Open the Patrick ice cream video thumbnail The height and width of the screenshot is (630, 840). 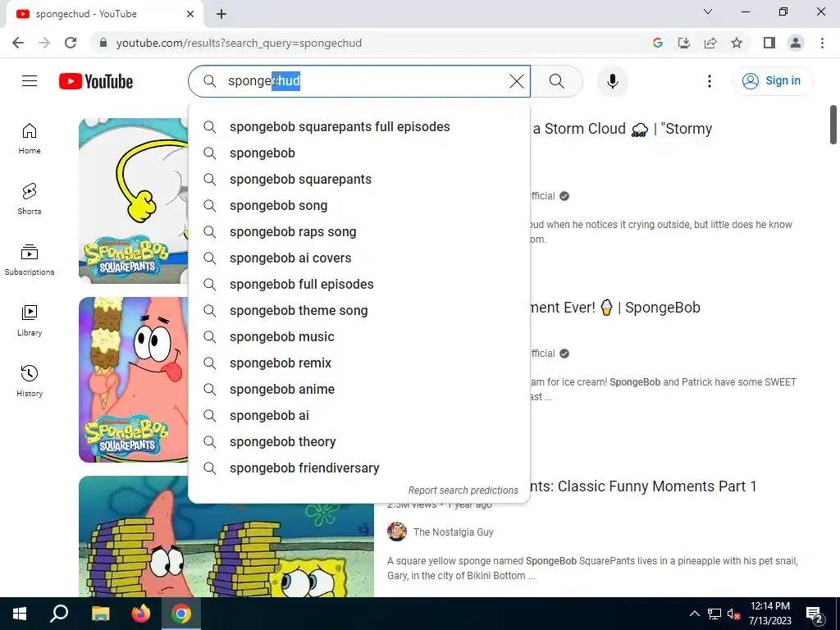[134, 379]
